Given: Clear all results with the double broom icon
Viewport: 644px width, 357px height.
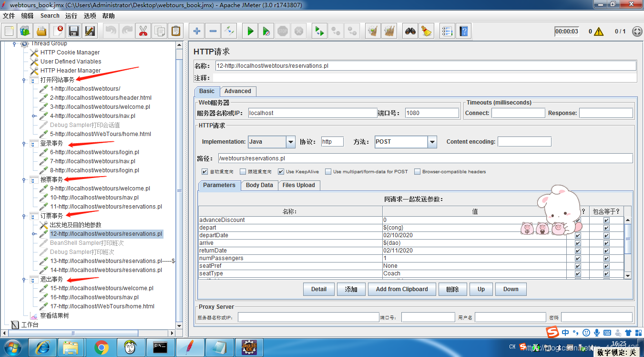Looking at the screenshot, I should (389, 31).
